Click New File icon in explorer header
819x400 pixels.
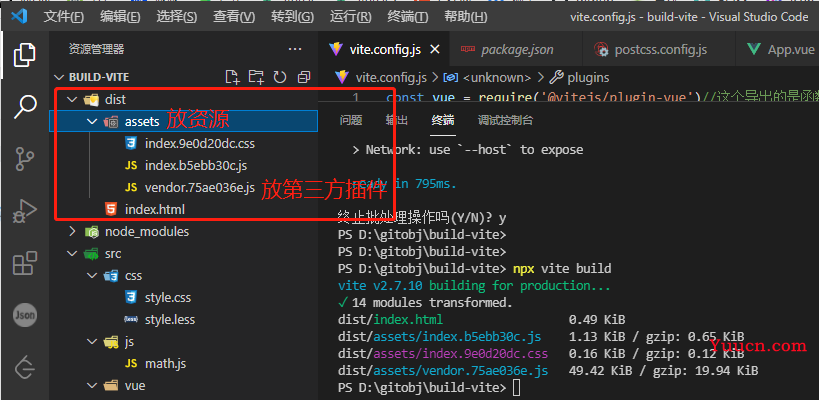[x=232, y=77]
